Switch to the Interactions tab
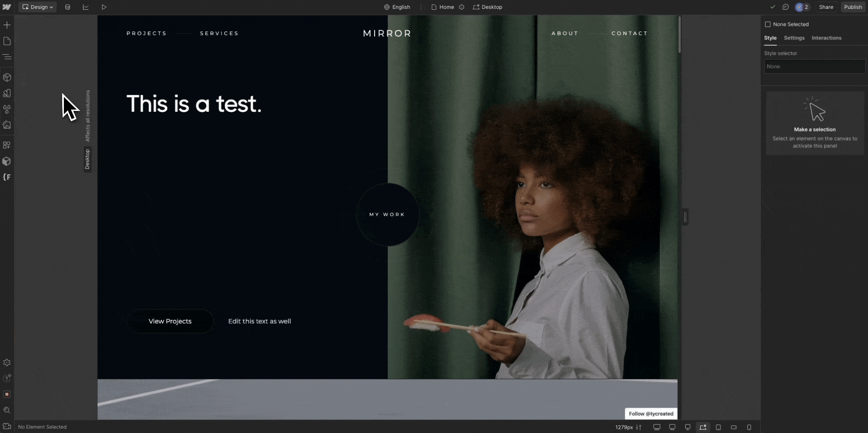This screenshot has height=433, width=868. [826, 38]
